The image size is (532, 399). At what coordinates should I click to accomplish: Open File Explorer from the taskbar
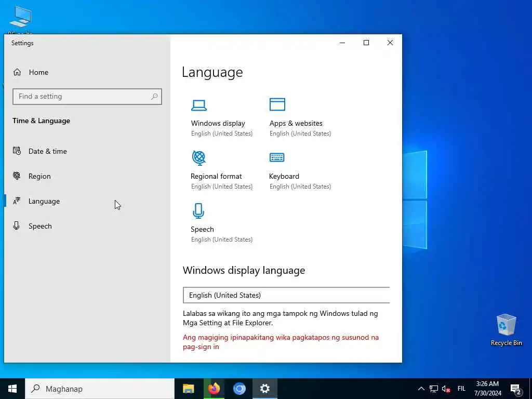[x=188, y=389]
